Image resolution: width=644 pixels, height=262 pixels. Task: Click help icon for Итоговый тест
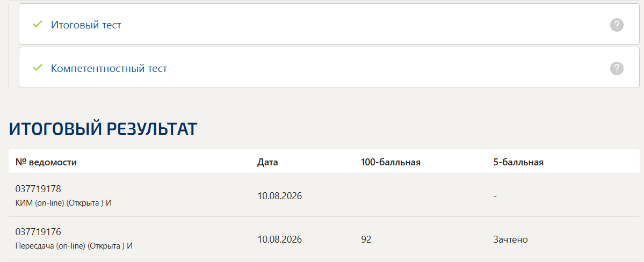(x=617, y=25)
